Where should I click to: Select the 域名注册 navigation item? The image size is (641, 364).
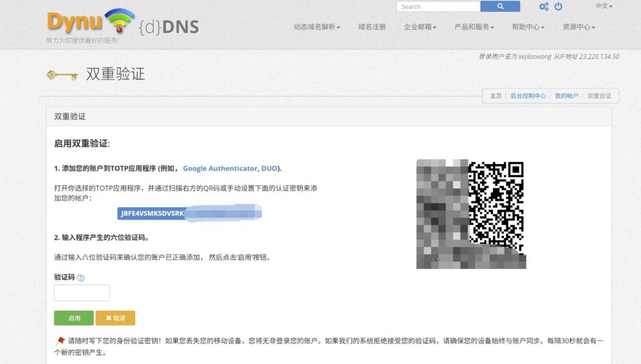pos(372,28)
